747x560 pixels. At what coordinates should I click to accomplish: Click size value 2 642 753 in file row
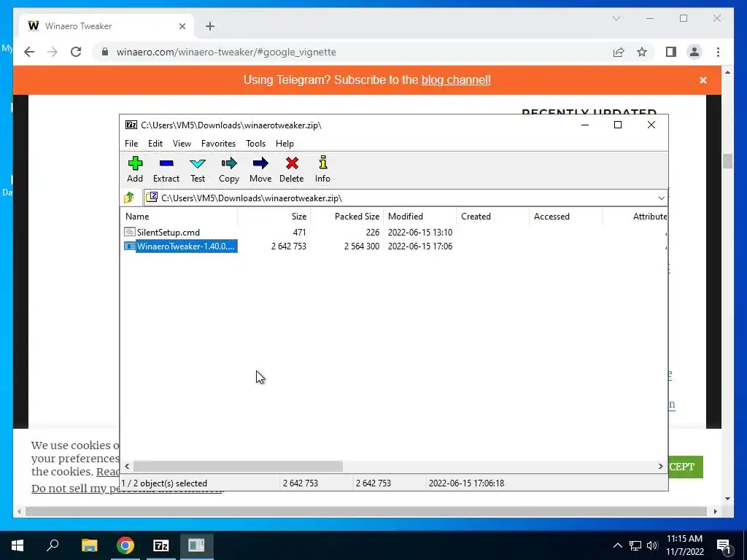point(289,246)
